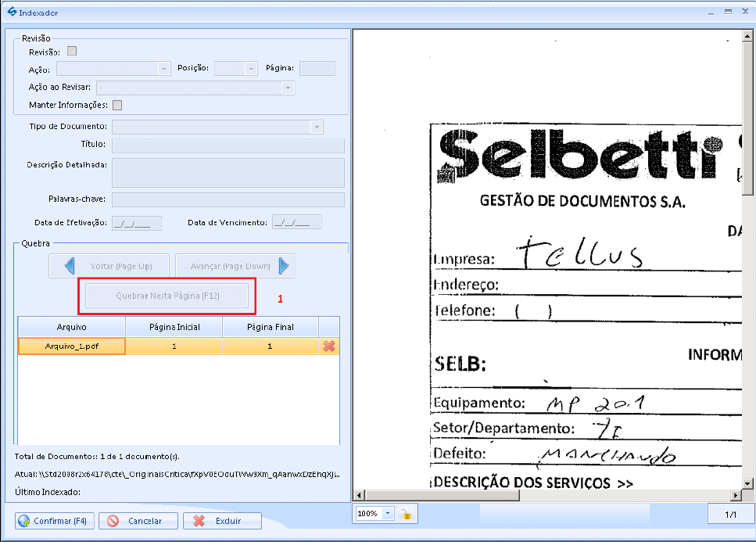Screen dimensions: 756x542
Task: Click Quebrar Nesta Página (F12) button
Action: pyautogui.click(x=167, y=296)
